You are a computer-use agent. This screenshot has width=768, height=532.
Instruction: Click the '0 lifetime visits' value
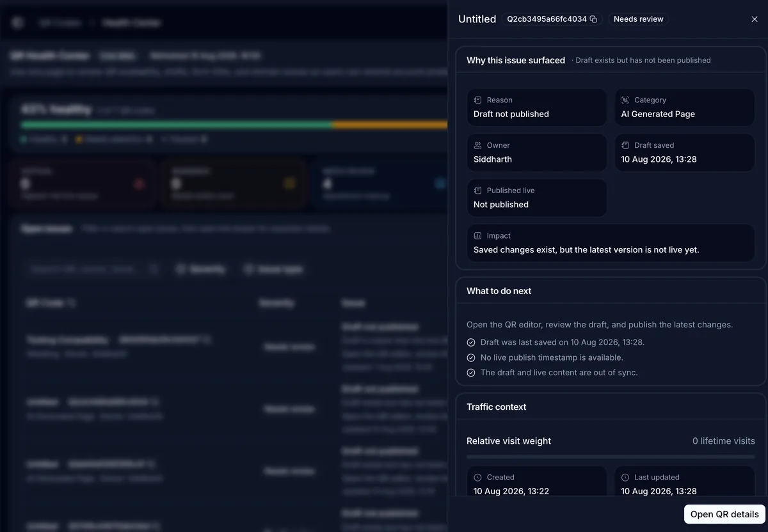[x=724, y=441]
